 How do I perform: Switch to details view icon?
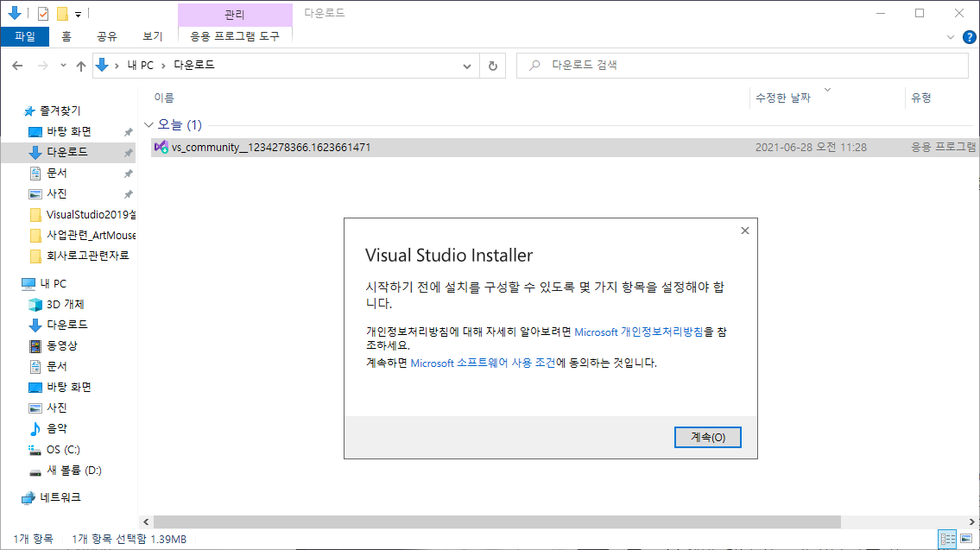click(x=947, y=539)
